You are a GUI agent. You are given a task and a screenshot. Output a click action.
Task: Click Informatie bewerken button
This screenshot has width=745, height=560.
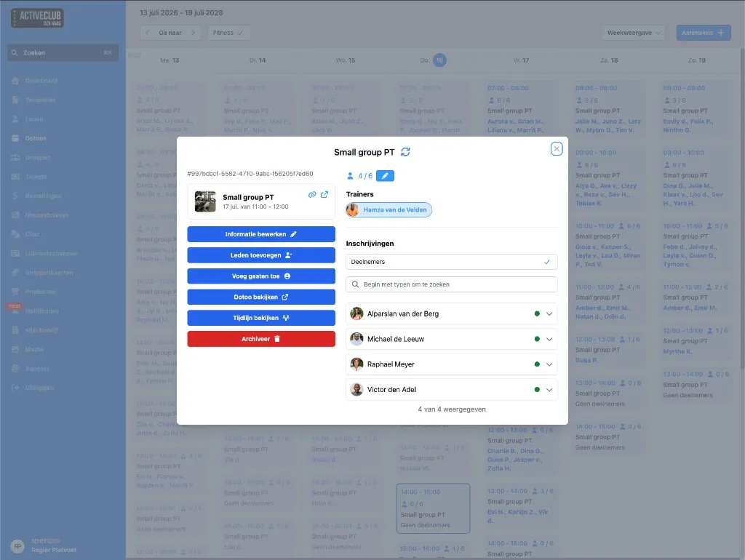[x=261, y=234]
